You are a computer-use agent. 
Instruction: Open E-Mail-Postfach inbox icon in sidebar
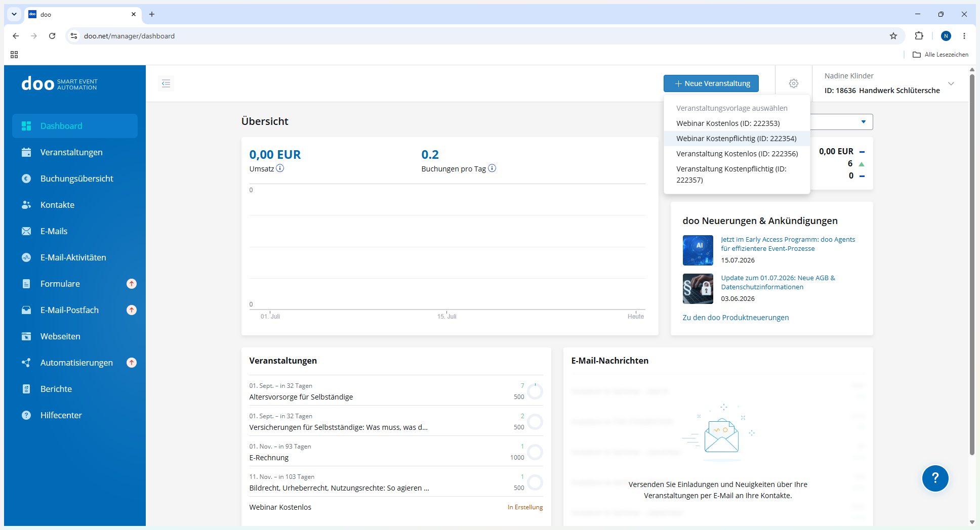point(26,310)
